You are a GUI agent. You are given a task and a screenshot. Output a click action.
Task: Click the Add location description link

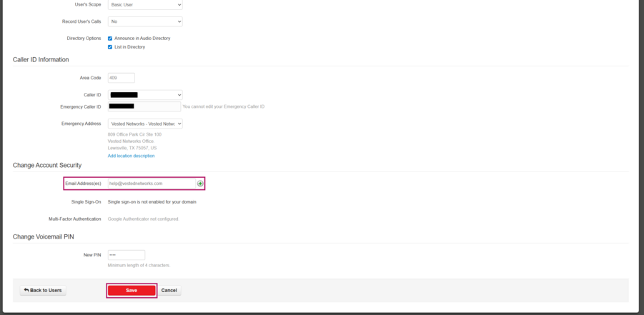(x=131, y=156)
